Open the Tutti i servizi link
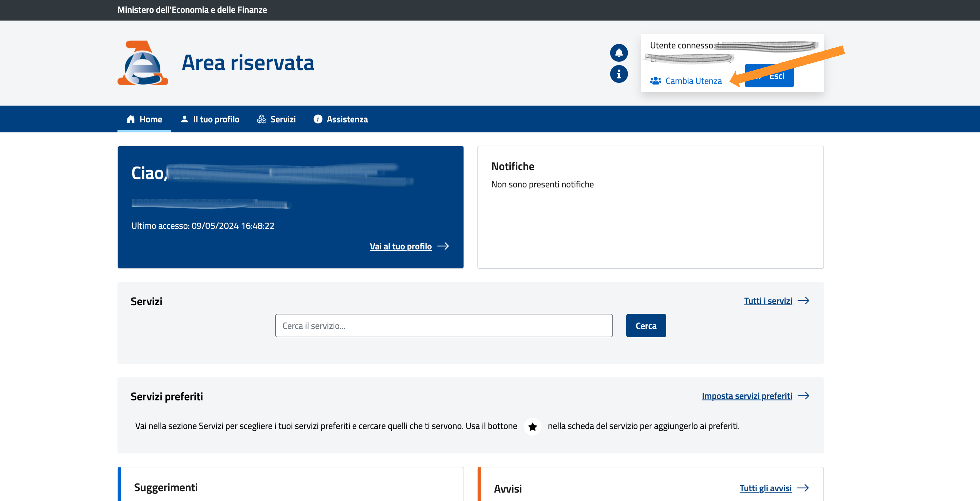Image resolution: width=980 pixels, height=501 pixels. [768, 301]
